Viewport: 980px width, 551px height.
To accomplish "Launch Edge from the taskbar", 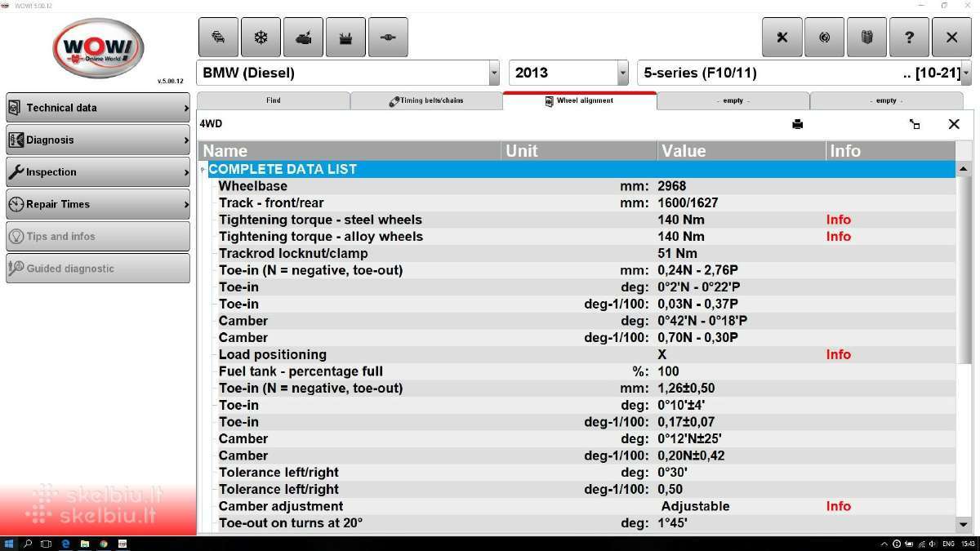I will tap(65, 544).
